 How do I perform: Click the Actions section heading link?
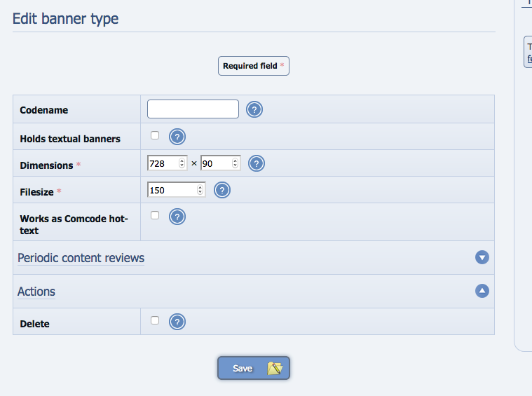(x=36, y=292)
